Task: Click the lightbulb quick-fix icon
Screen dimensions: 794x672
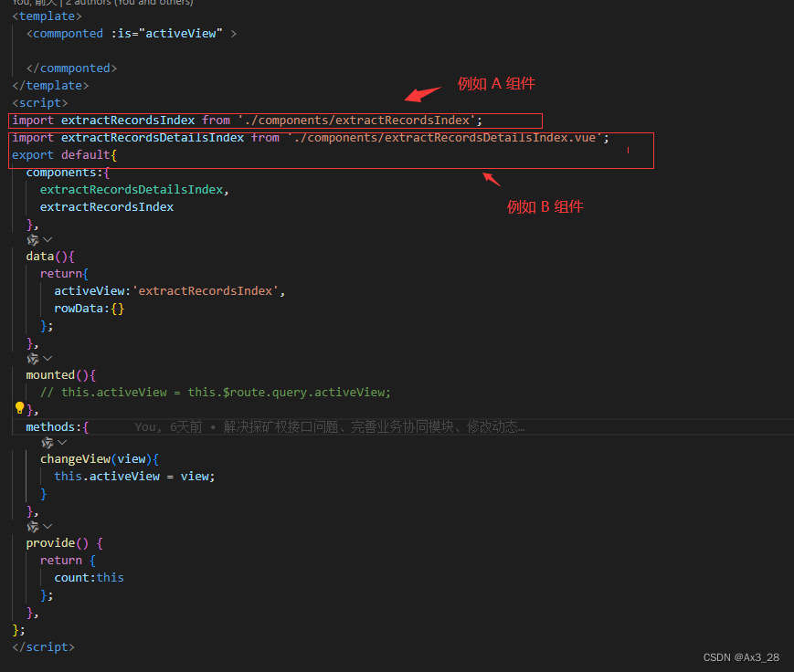Action: tap(19, 408)
